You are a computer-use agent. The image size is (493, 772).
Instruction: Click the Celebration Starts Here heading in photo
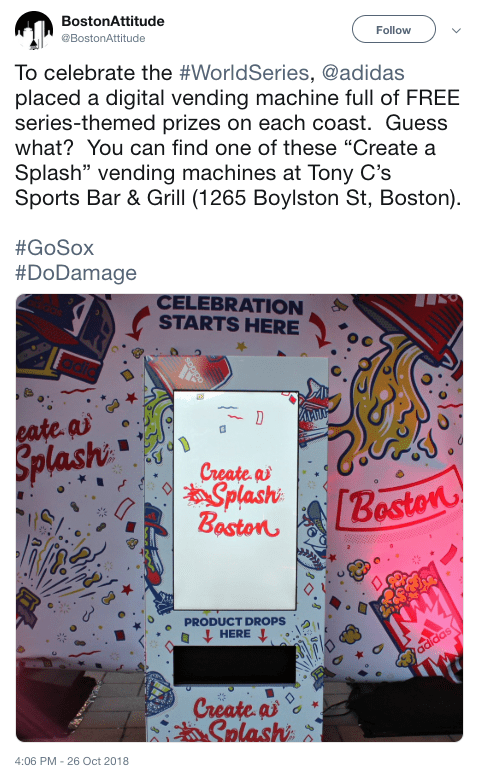[x=230, y=315]
